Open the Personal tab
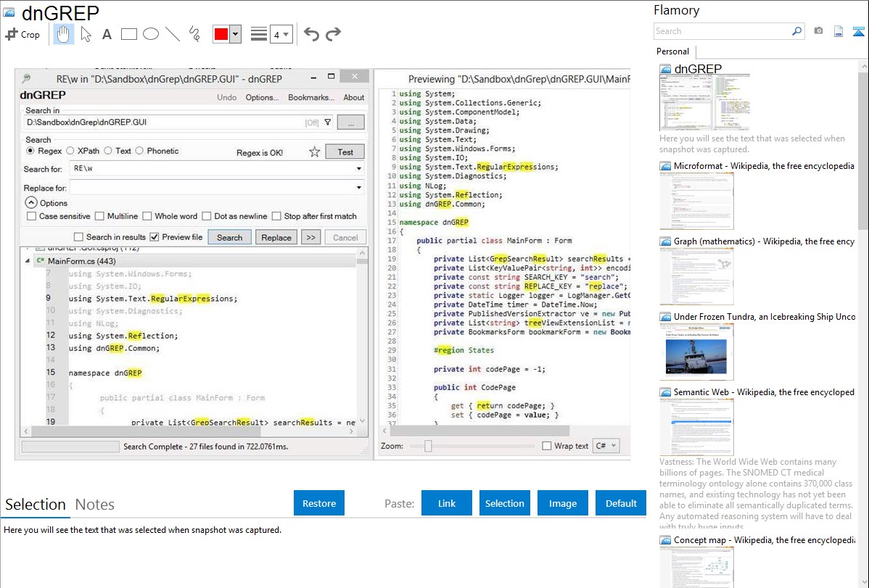 click(x=672, y=51)
